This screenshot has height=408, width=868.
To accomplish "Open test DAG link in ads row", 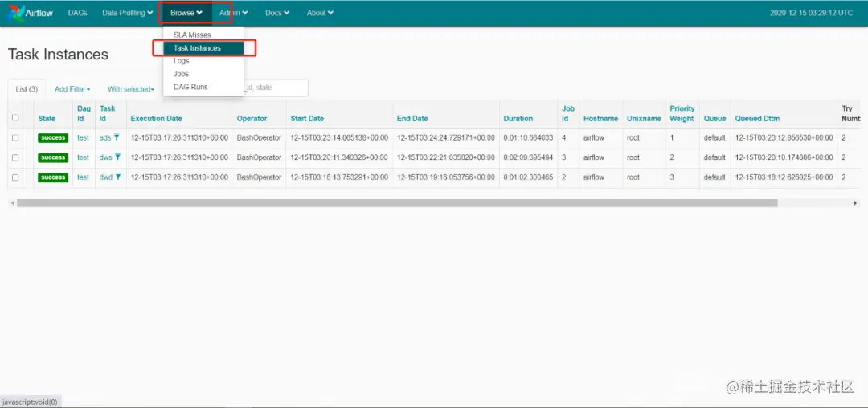I will click(x=83, y=137).
